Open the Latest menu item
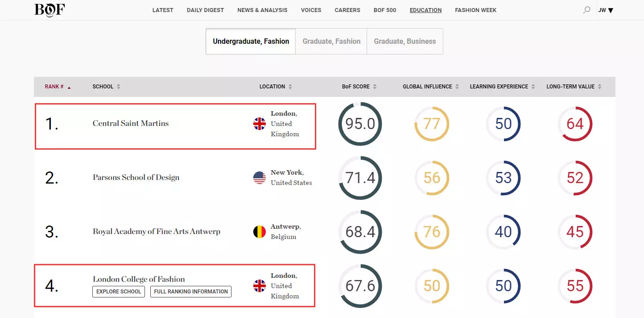644x318 pixels. point(163,10)
